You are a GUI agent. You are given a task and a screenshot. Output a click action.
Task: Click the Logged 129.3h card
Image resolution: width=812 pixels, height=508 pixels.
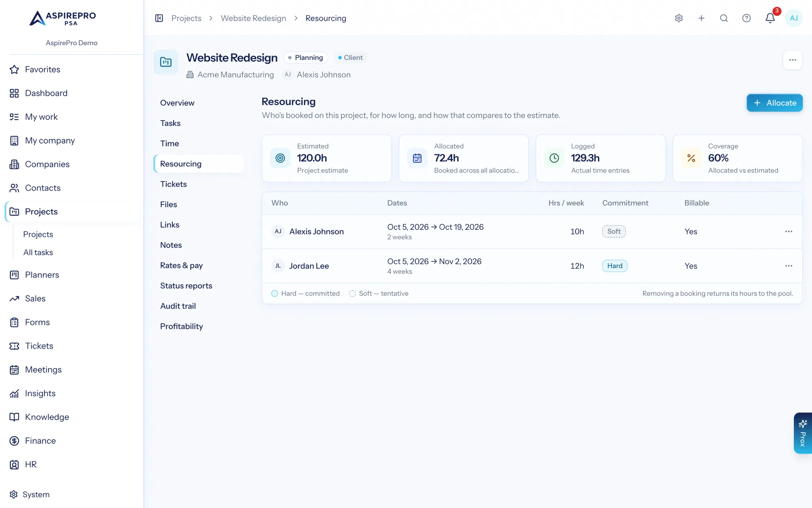coord(601,158)
